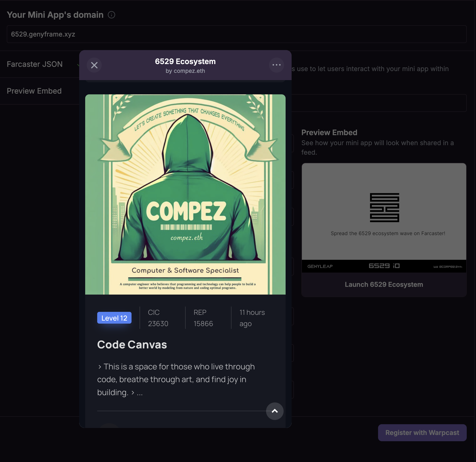Click the 'Your Mini App's domain' heading
The image size is (476, 462).
pyautogui.click(x=55, y=15)
